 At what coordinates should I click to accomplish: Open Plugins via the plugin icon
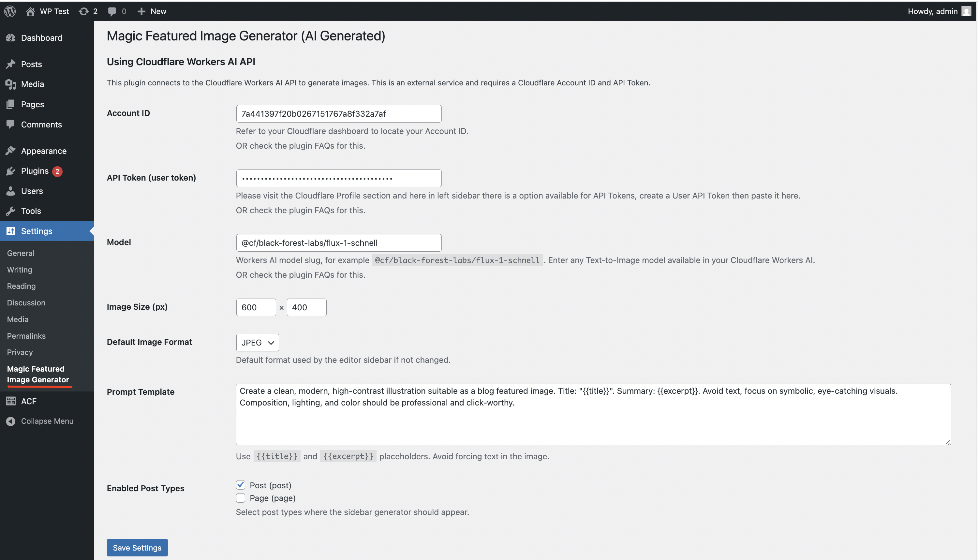11,171
